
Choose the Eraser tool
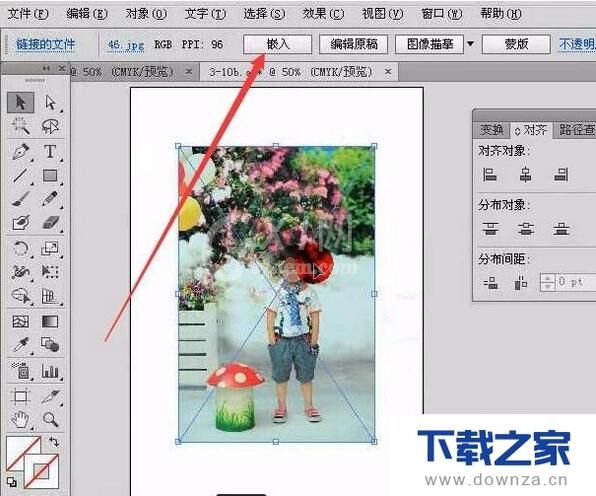click(x=50, y=222)
